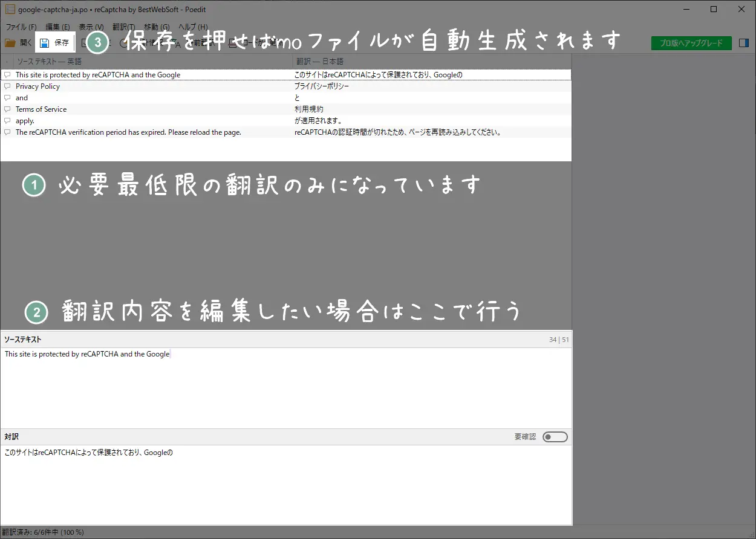The image size is (756, 539).
Task: Select the 'reCAPTCHA verification period has expired' row
Action: tap(128, 132)
